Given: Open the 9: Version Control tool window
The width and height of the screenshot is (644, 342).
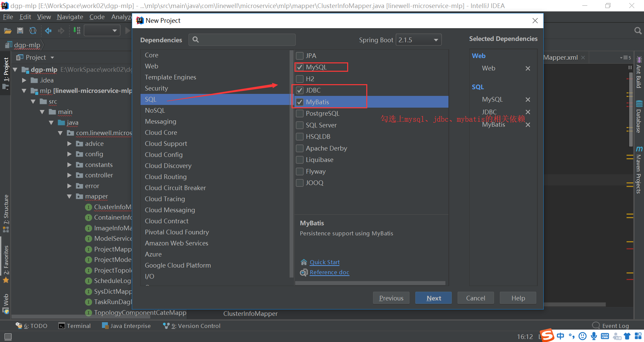Looking at the screenshot, I should click(192, 326).
